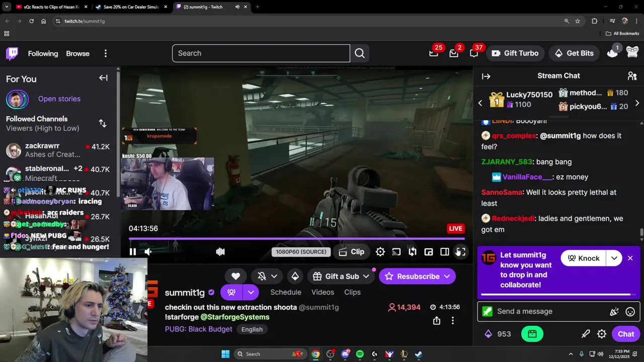Open chat settings gear
The image size is (644, 362).
602,334
